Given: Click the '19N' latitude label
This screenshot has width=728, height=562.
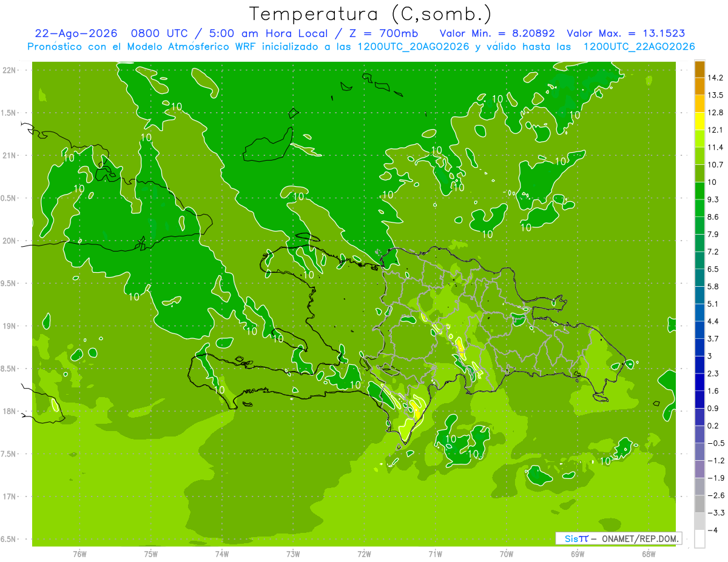Looking at the screenshot, I should click(x=10, y=326).
